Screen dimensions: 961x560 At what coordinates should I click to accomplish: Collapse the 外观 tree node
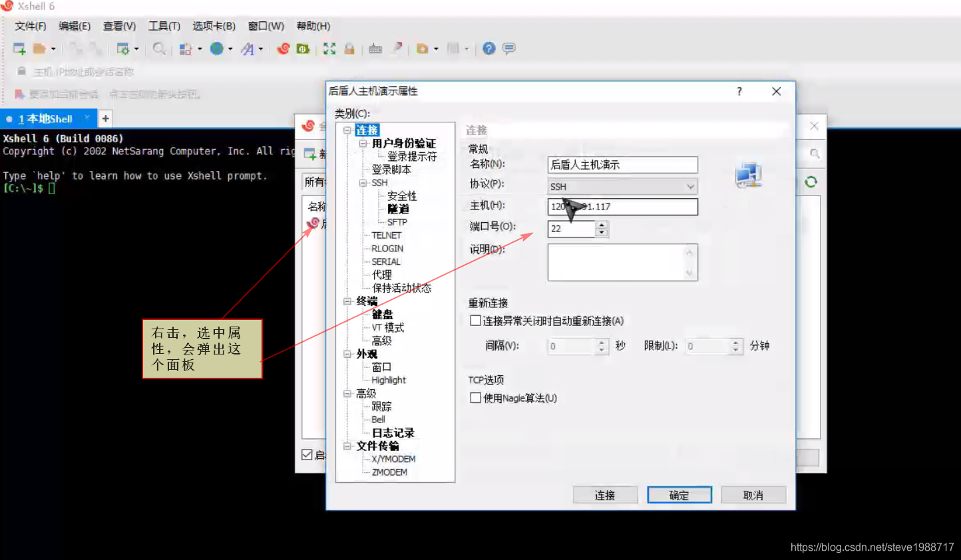click(347, 354)
